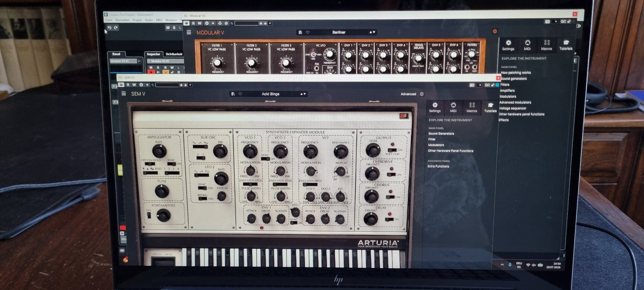
Task: Open the Modular V preset library browser
Action: [x=300, y=32]
